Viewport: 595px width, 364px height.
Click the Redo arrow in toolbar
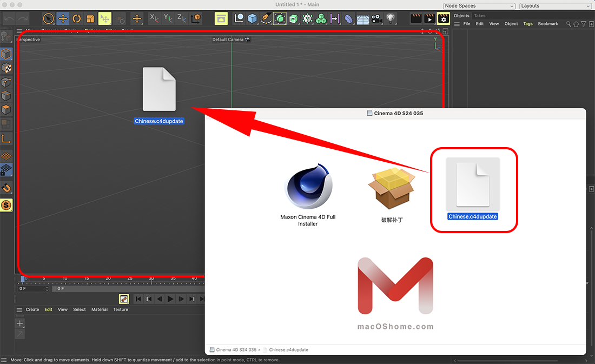click(23, 18)
